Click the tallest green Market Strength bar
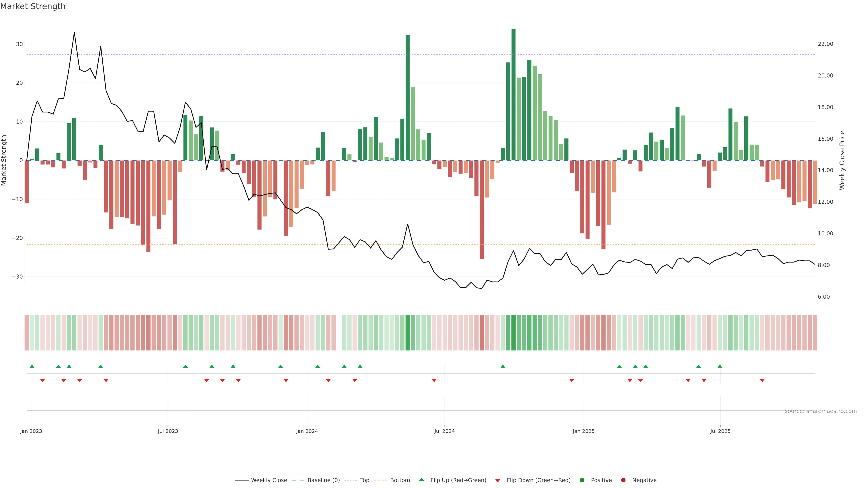868x488 pixels. point(513,94)
